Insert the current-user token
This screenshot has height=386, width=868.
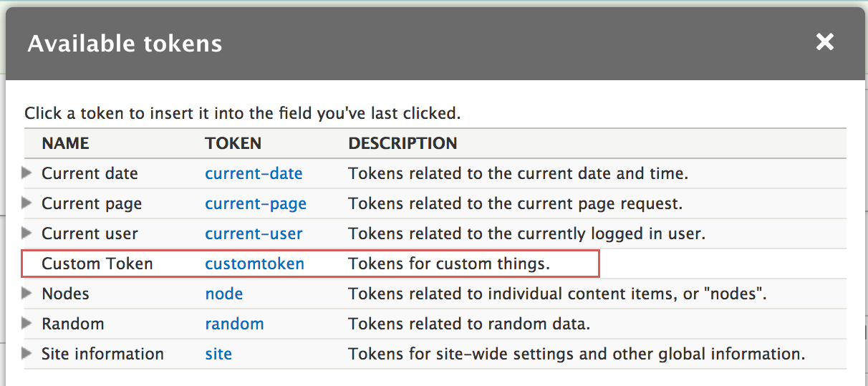(254, 233)
